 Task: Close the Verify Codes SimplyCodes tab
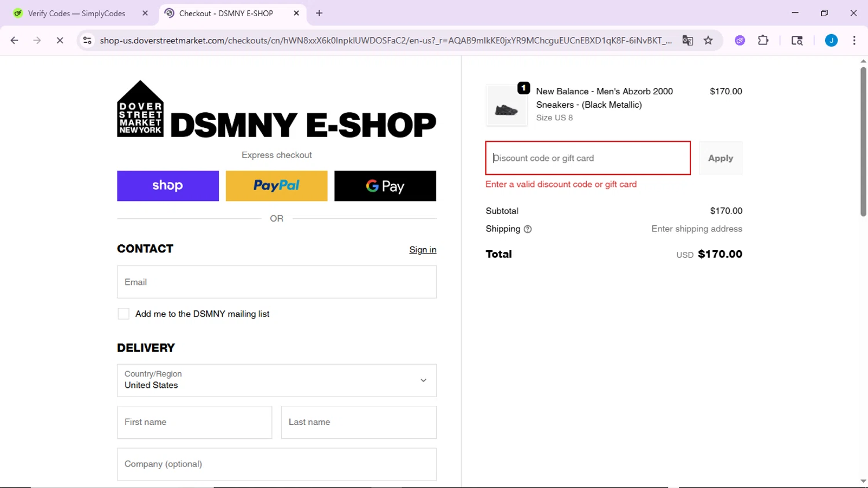[145, 13]
